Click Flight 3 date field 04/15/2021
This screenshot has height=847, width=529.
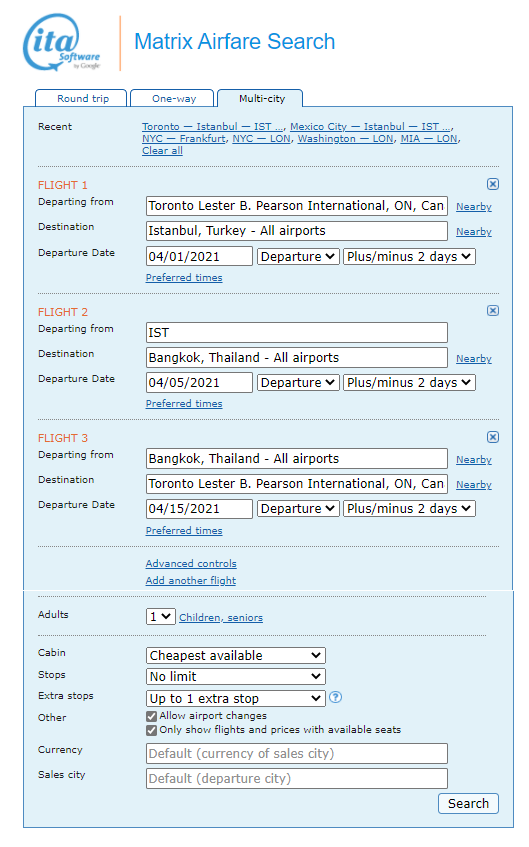coord(199,508)
